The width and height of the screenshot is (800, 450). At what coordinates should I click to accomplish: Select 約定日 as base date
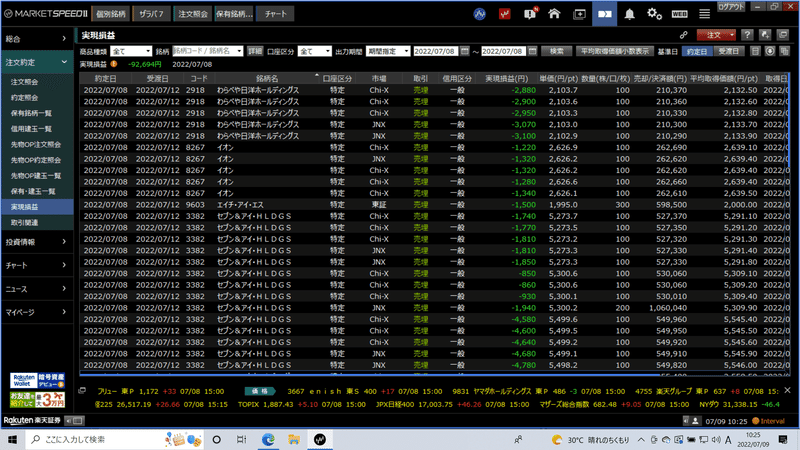click(696, 51)
